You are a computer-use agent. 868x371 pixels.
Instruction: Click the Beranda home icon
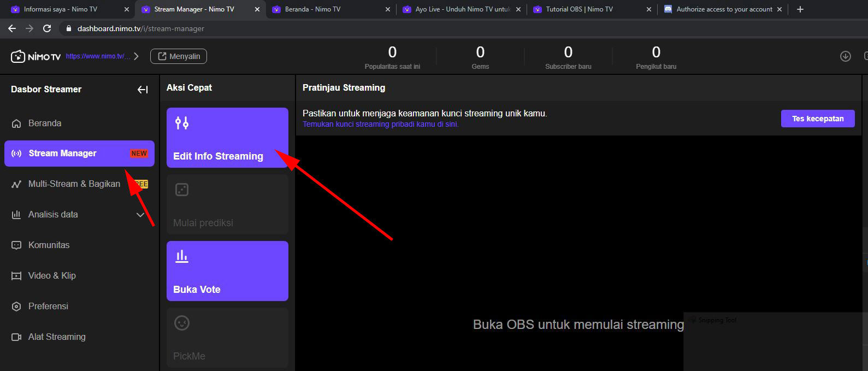16,123
